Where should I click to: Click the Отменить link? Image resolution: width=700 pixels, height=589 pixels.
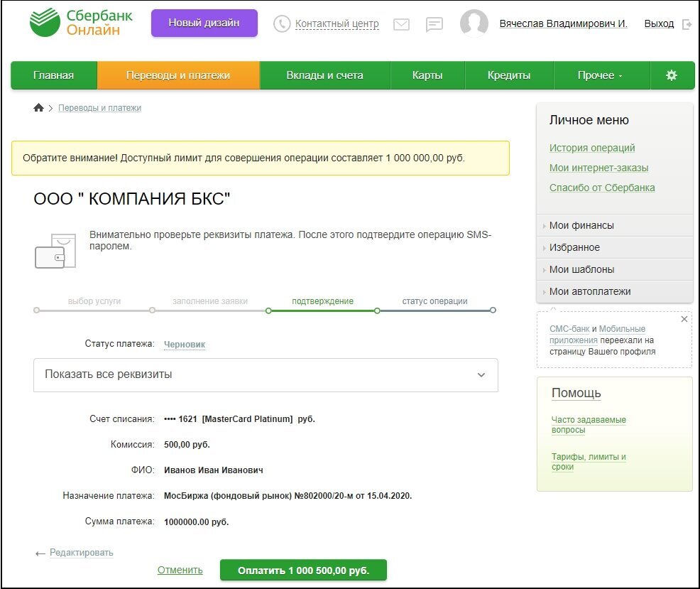point(180,570)
